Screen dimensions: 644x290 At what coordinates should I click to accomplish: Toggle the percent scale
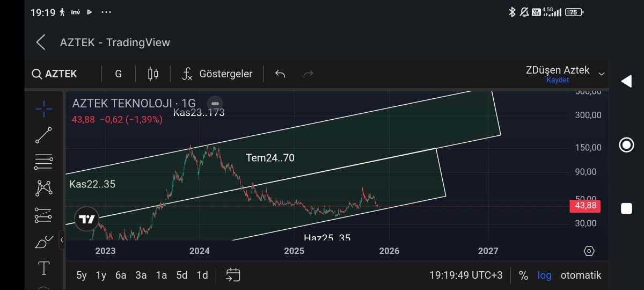point(523,275)
